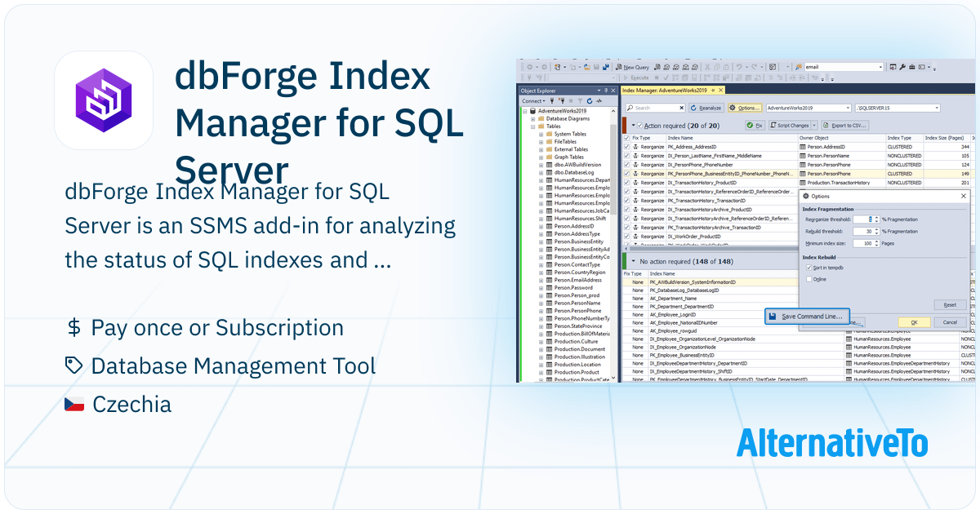Click the table icon beside Person.AddressID owner object
The image size is (980, 514).
coord(803,147)
